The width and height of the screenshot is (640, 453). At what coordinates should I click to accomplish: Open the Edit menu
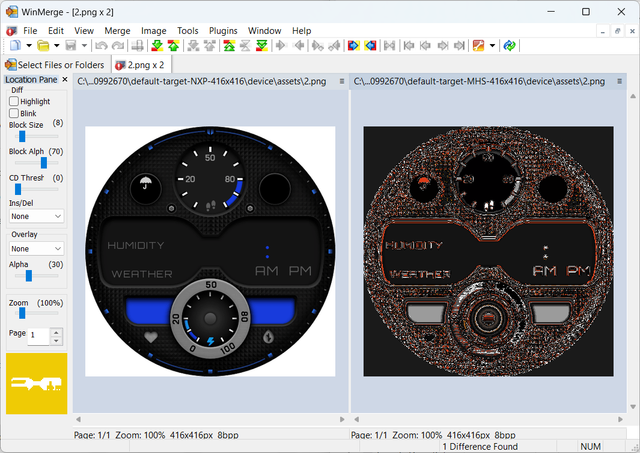click(56, 31)
